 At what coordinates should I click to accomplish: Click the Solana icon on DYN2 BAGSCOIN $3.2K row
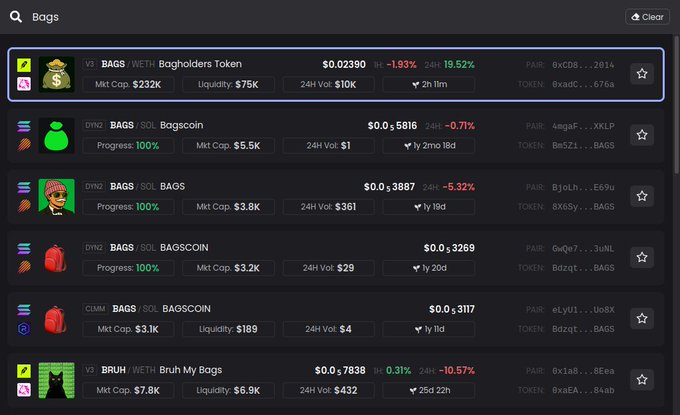(x=24, y=248)
